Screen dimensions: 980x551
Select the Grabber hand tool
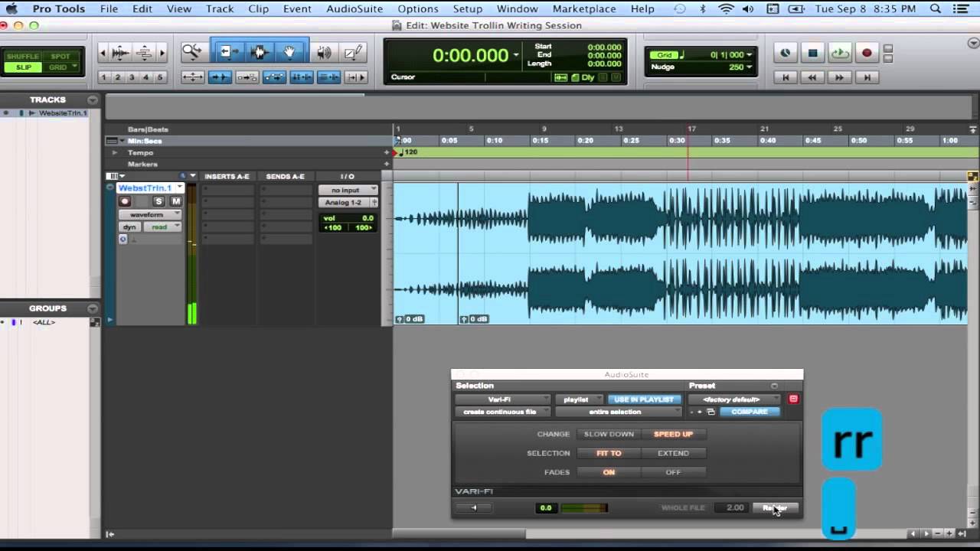point(289,52)
